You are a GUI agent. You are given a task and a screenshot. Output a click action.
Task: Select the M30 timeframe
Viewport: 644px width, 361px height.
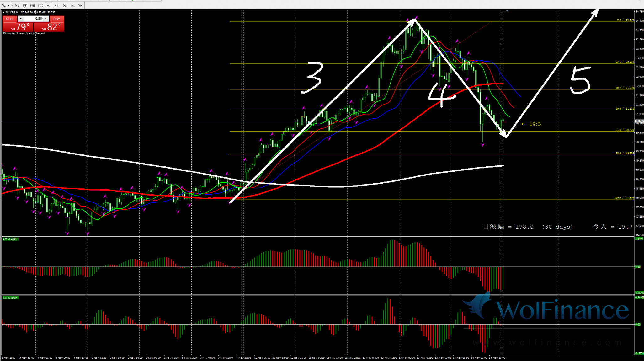tap(41, 5)
